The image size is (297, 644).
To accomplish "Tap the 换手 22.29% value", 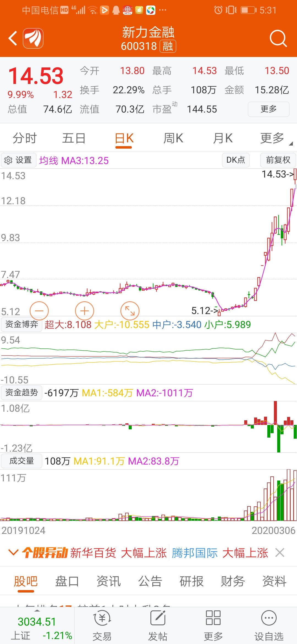I will pyautogui.click(x=128, y=90).
